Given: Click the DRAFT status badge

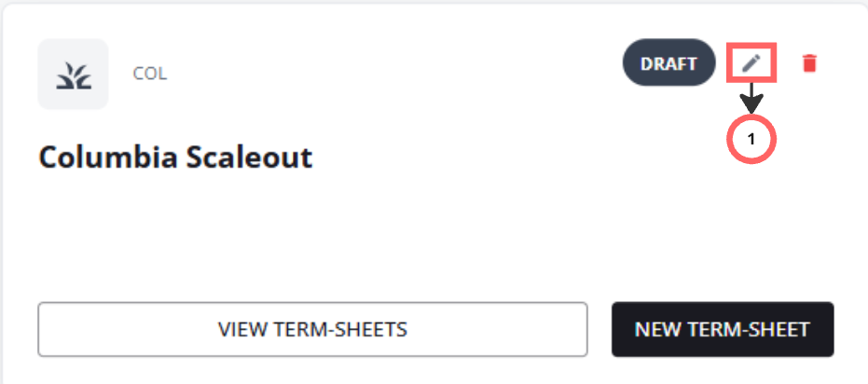Looking at the screenshot, I should 668,63.
